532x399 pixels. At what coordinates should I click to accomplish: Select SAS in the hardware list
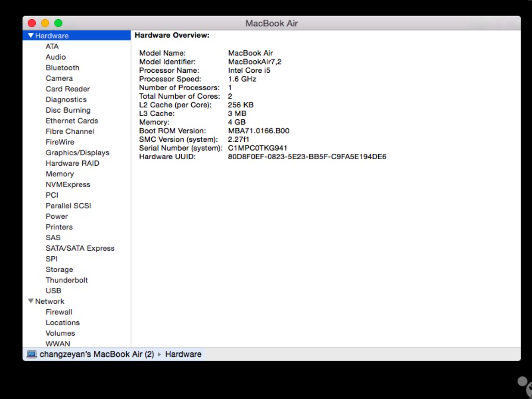point(53,238)
